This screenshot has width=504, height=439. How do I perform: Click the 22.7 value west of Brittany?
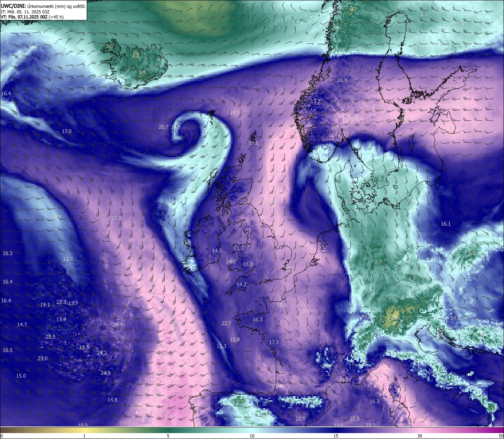[226, 324]
